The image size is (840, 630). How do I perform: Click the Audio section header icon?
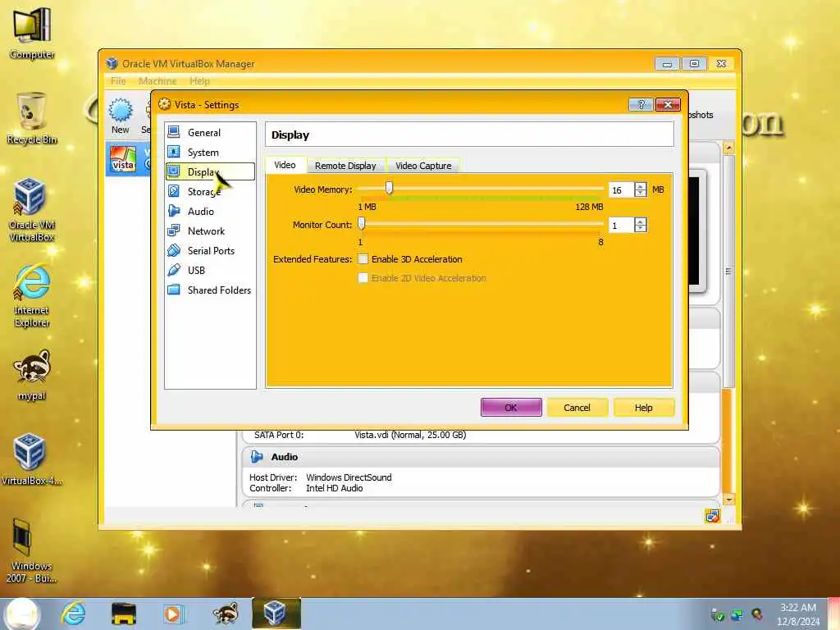point(257,456)
